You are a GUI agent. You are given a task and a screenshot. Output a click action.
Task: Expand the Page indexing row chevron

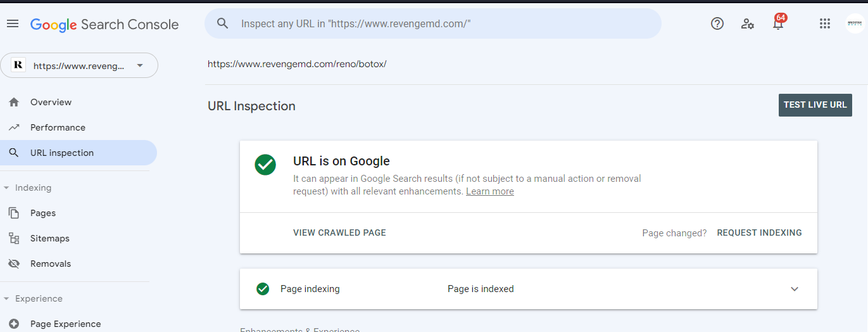tap(795, 289)
